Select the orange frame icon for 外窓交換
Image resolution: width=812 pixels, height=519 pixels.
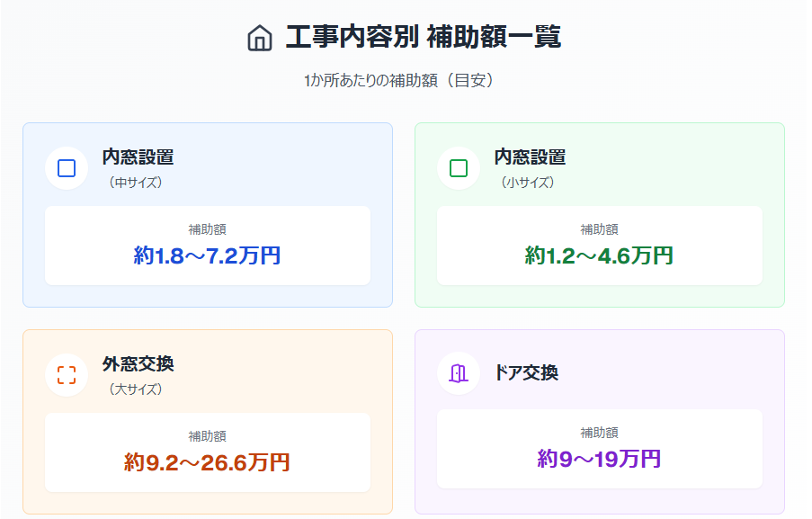[67, 375]
